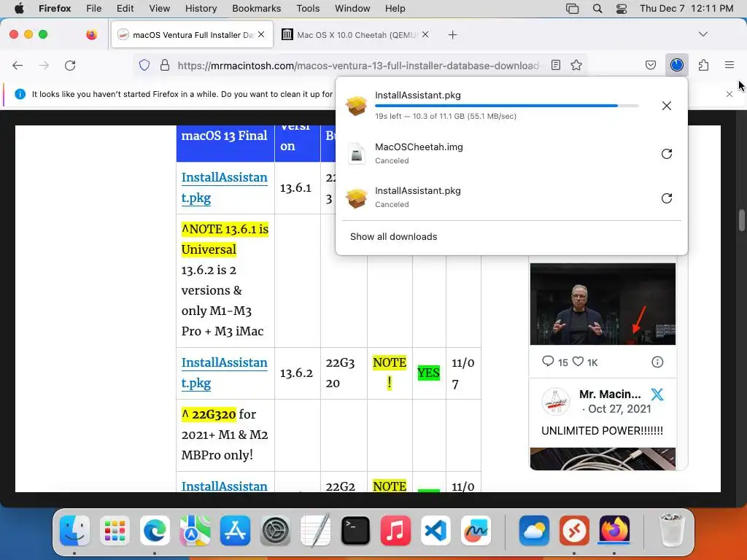
Task: Click the padlock site security icon
Action: tap(165, 65)
